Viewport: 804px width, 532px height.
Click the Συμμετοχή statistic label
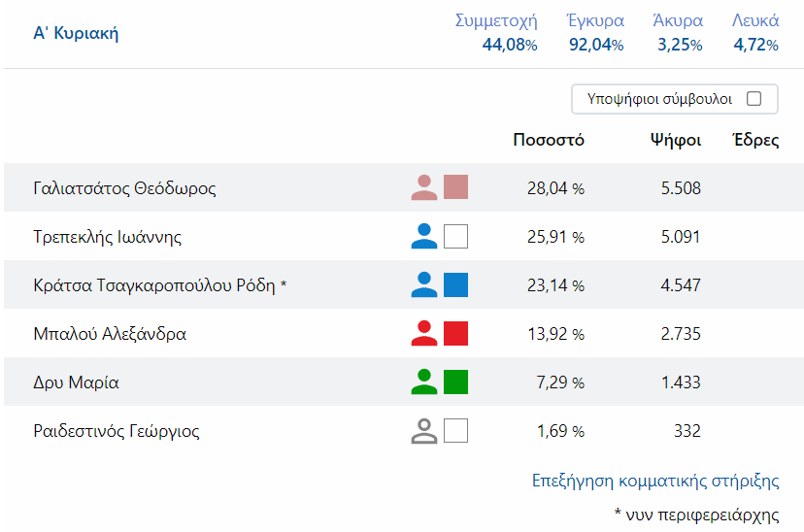(x=496, y=20)
